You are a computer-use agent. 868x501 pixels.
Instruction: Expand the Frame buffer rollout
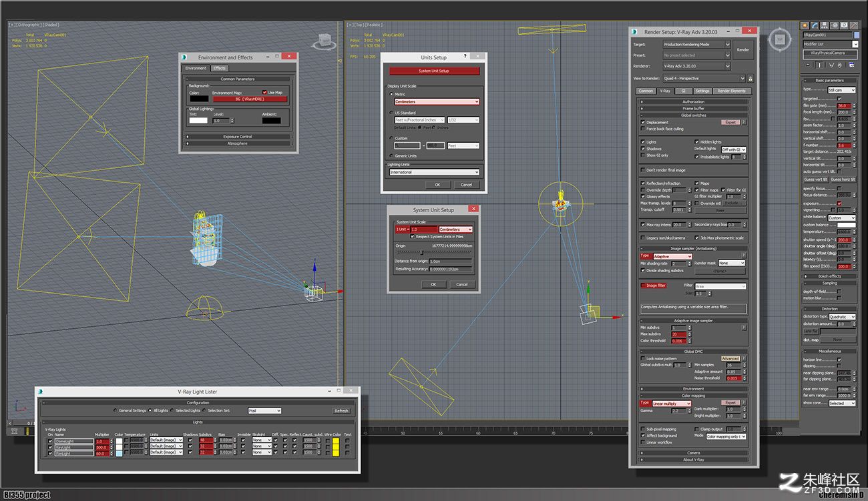(693, 108)
